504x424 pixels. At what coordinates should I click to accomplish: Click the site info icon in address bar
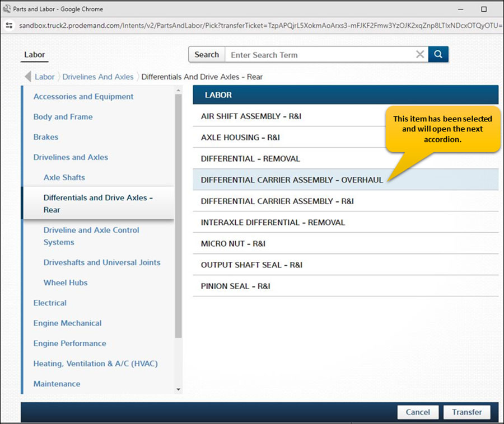(9, 26)
